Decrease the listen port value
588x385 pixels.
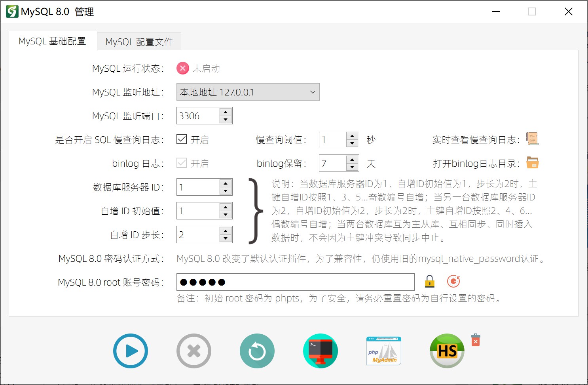(x=226, y=120)
